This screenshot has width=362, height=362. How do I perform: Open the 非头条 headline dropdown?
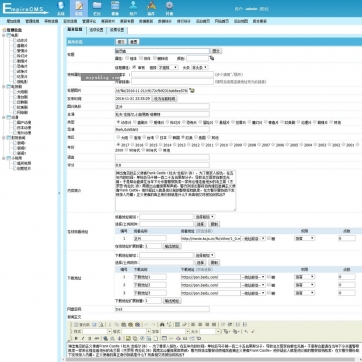click(199, 67)
